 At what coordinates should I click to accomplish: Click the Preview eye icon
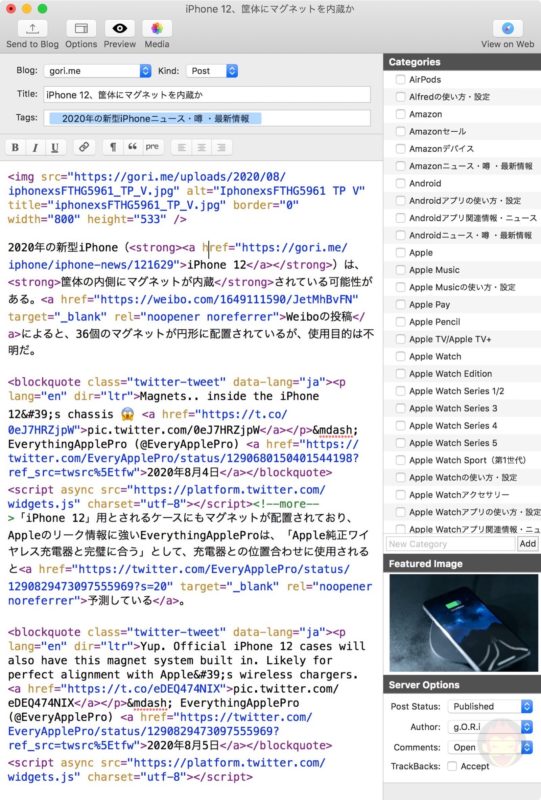pos(119,28)
